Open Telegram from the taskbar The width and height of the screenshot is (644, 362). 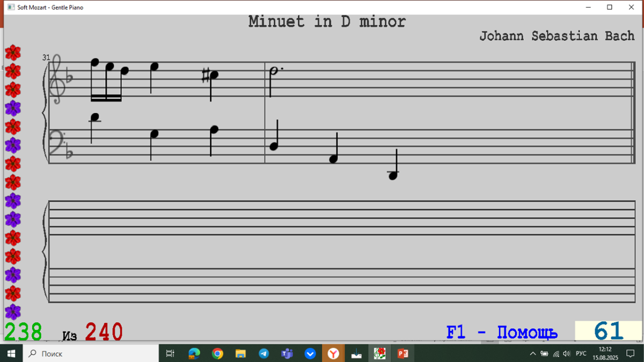[x=264, y=353]
